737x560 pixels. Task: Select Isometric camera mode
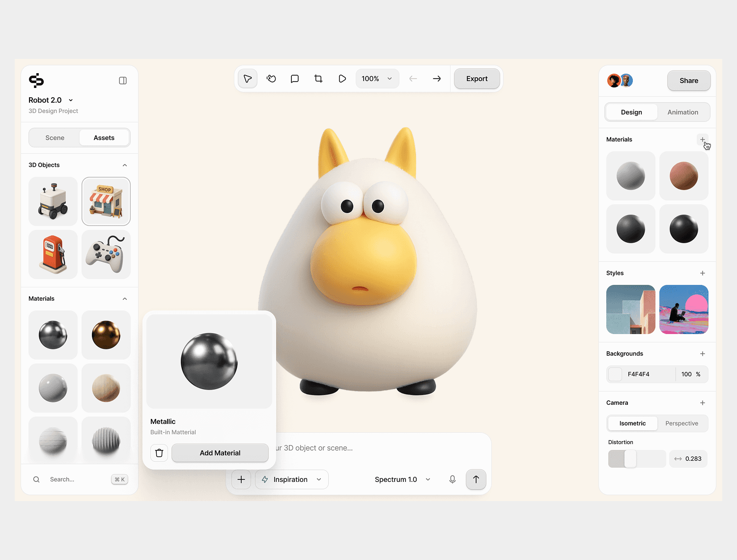(632, 423)
